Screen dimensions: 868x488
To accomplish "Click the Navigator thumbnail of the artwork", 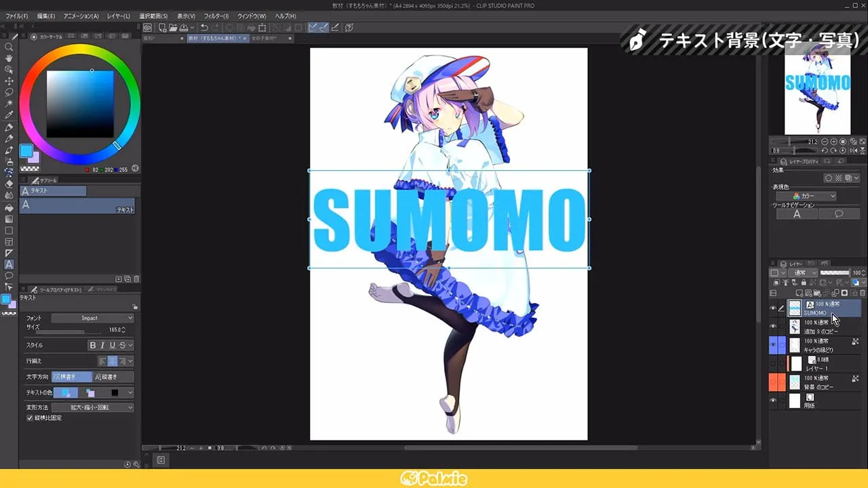I will tap(817, 91).
